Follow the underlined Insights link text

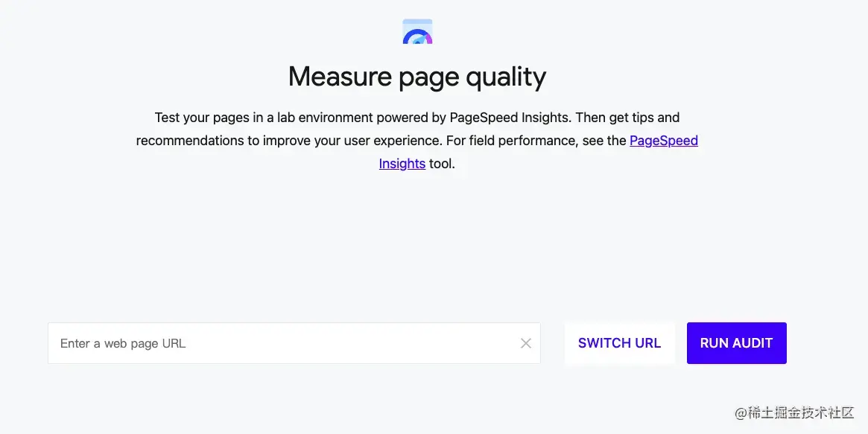[402, 163]
